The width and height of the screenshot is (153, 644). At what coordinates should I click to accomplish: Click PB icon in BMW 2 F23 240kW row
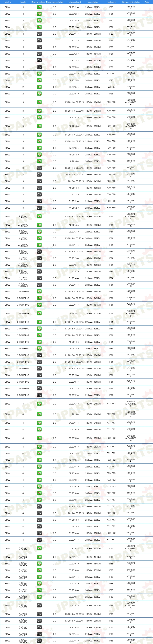(39, 81)
